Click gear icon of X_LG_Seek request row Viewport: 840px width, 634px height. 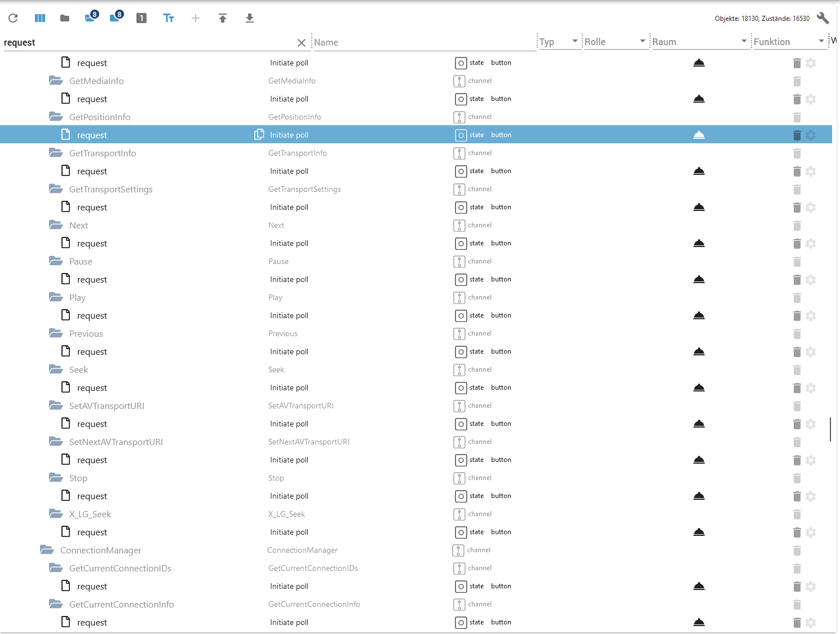click(x=811, y=532)
